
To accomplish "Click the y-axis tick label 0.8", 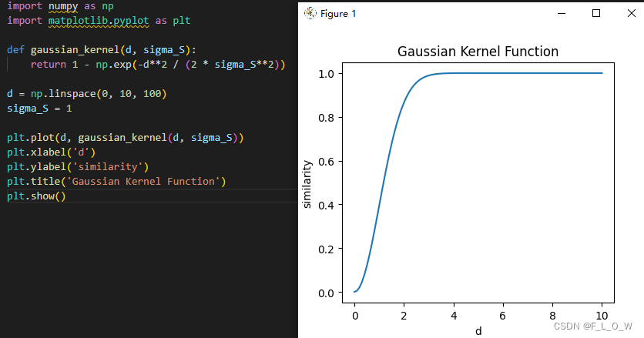I will [326, 118].
